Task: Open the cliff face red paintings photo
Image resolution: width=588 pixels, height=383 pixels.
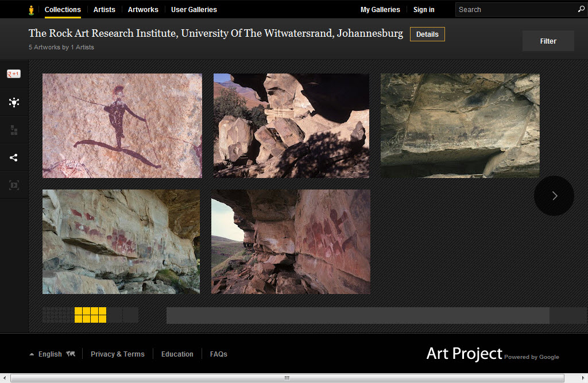Action: coord(121,242)
